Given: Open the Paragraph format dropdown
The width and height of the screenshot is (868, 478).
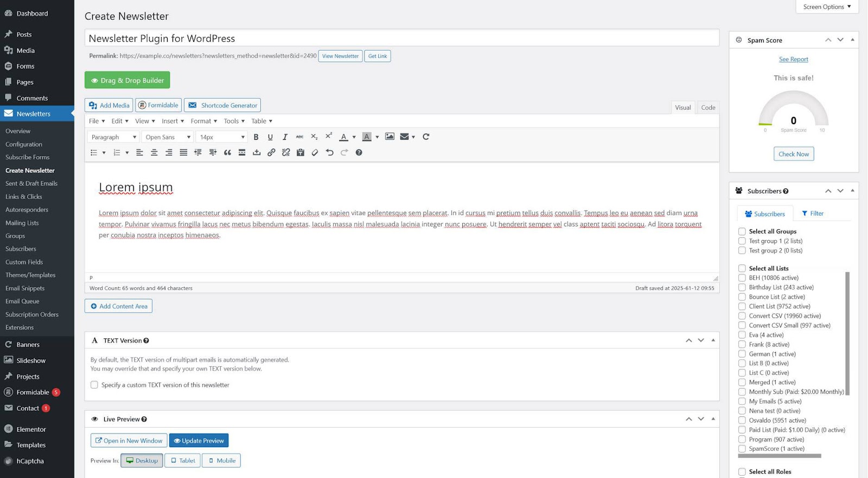Looking at the screenshot, I should [x=113, y=137].
